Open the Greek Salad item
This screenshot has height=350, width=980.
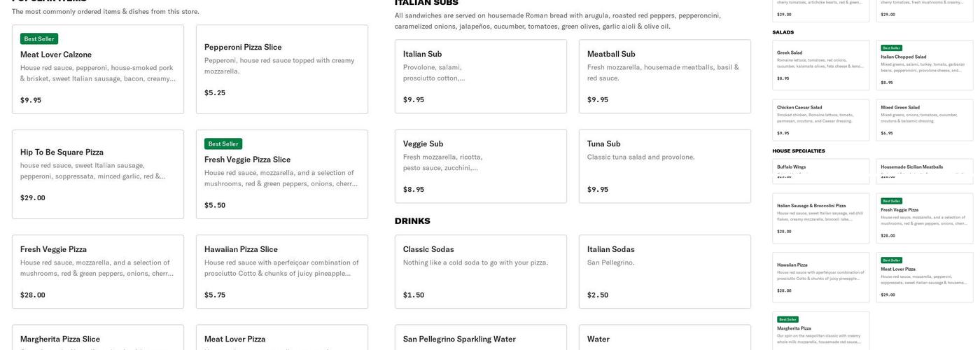820,65
